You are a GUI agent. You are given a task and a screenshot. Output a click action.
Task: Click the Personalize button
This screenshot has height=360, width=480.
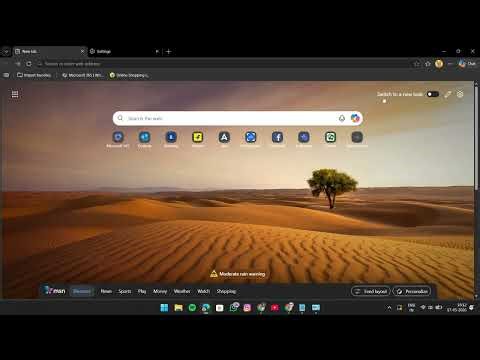click(412, 291)
